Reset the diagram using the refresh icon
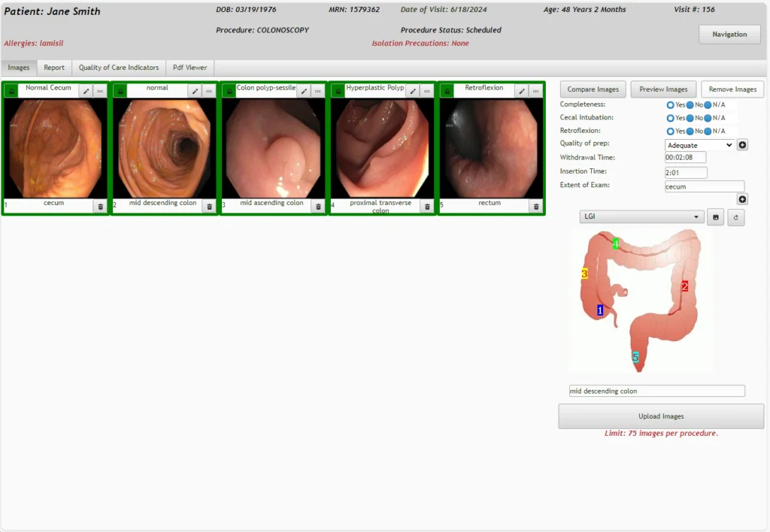Viewport: 770px width, 532px height. [x=735, y=217]
